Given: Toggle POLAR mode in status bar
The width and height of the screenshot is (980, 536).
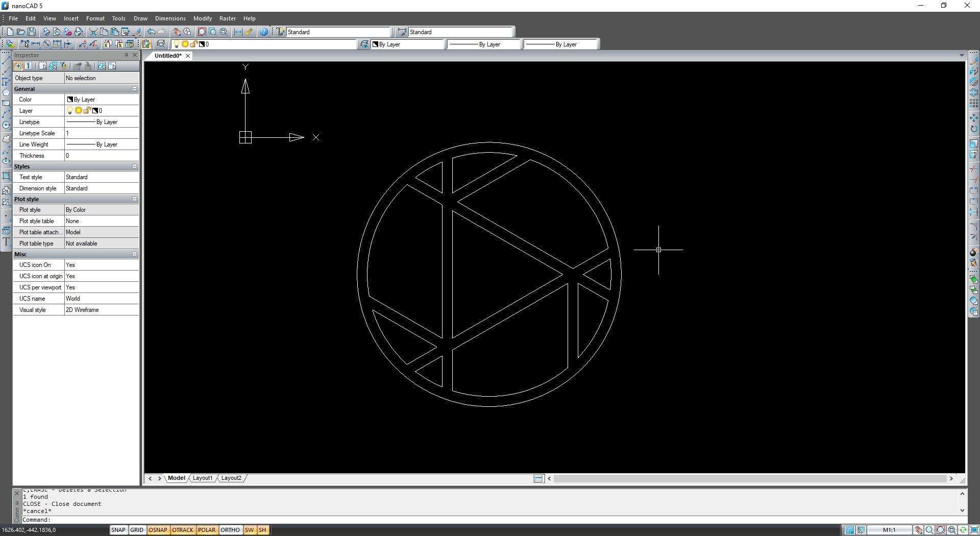Looking at the screenshot, I should (207, 530).
